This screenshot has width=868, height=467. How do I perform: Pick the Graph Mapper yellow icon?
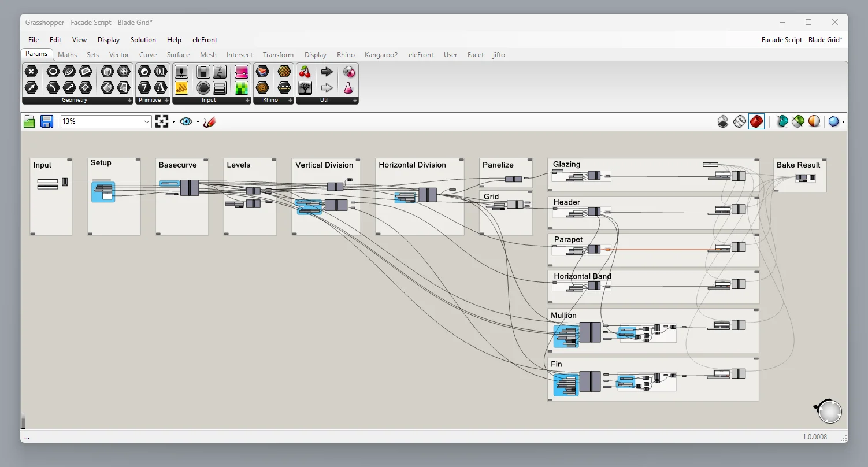181,88
